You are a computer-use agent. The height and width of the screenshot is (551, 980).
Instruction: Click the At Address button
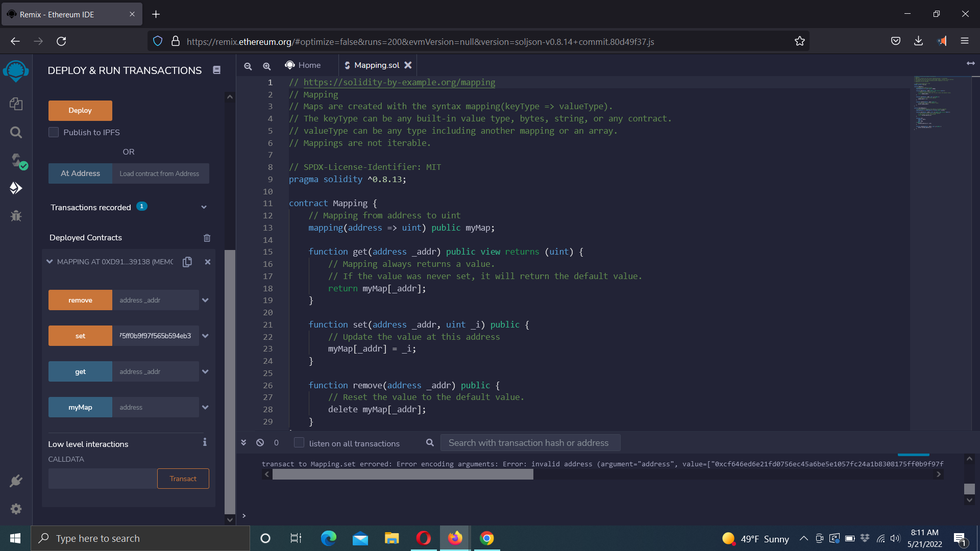click(80, 173)
